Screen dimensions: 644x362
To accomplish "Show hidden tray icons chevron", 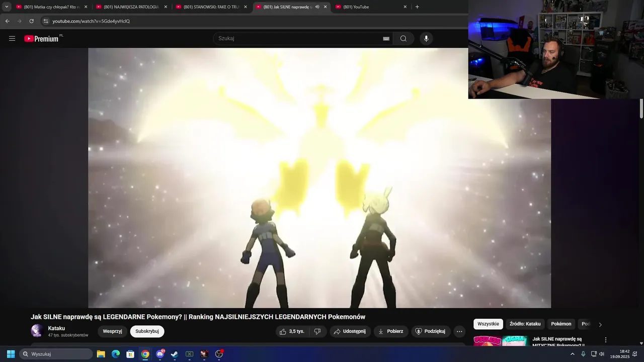I will tap(572, 354).
